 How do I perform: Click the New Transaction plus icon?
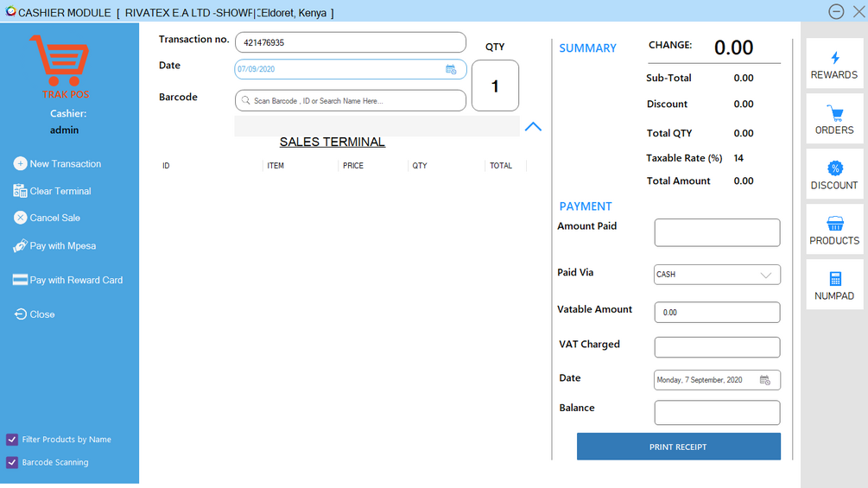click(20, 164)
